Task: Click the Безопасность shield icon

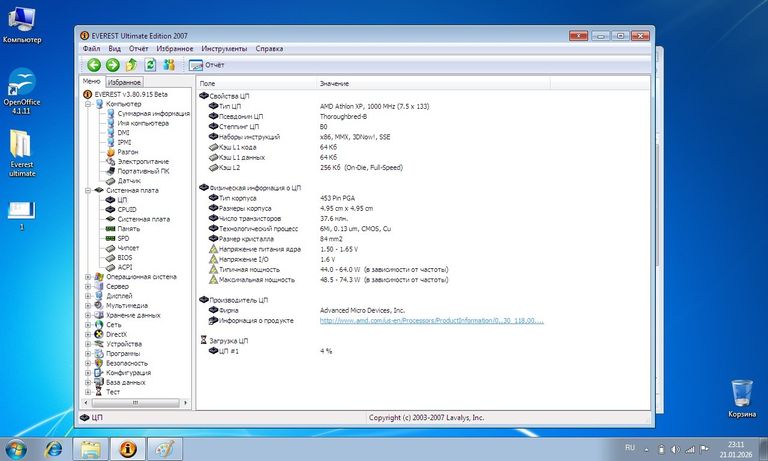Action: point(98,363)
